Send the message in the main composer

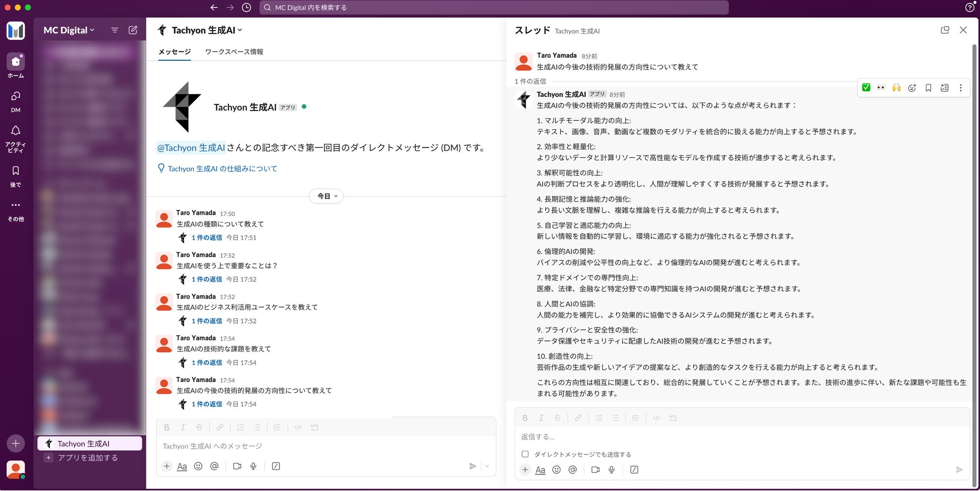tap(472, 466)
